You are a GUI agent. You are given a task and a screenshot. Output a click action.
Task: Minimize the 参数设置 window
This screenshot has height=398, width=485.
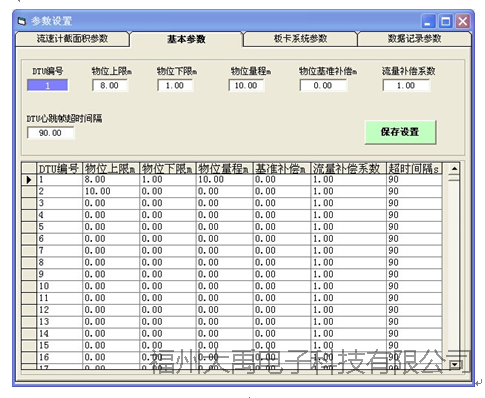tap(428, 22)
